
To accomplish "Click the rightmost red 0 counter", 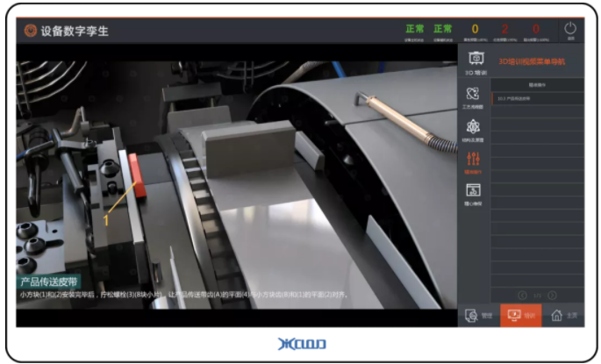I will coord(535,29).
